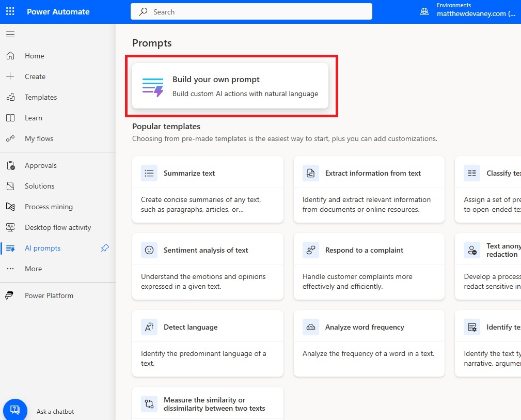The width and height of the screenshot is (521, 420).
Task: Click the Analyze word frequency icon
Action: (311, 327)
